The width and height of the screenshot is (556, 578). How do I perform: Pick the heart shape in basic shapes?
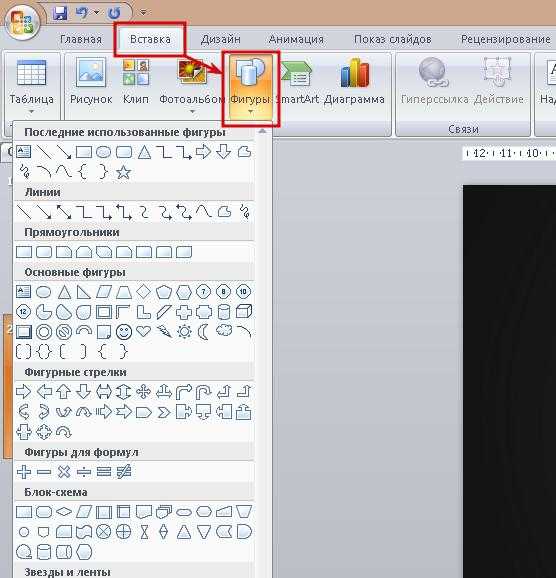point(143,331)
